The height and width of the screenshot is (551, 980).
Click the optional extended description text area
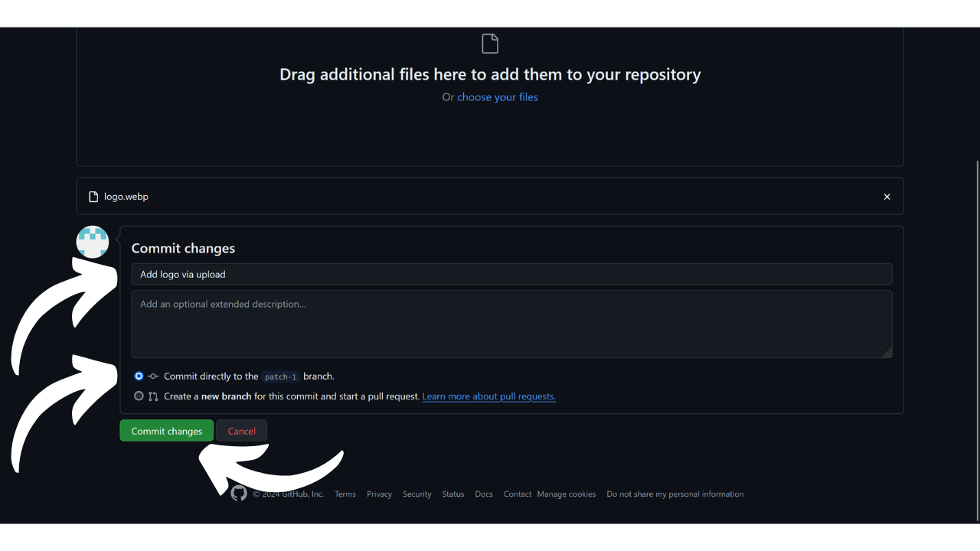click(511, 324)
